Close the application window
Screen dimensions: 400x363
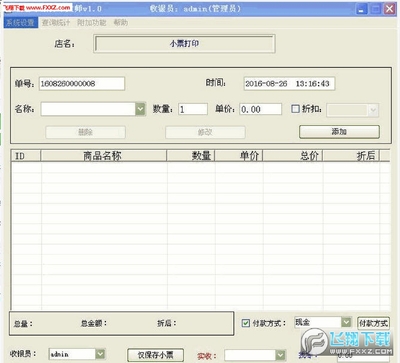(389, 9)
